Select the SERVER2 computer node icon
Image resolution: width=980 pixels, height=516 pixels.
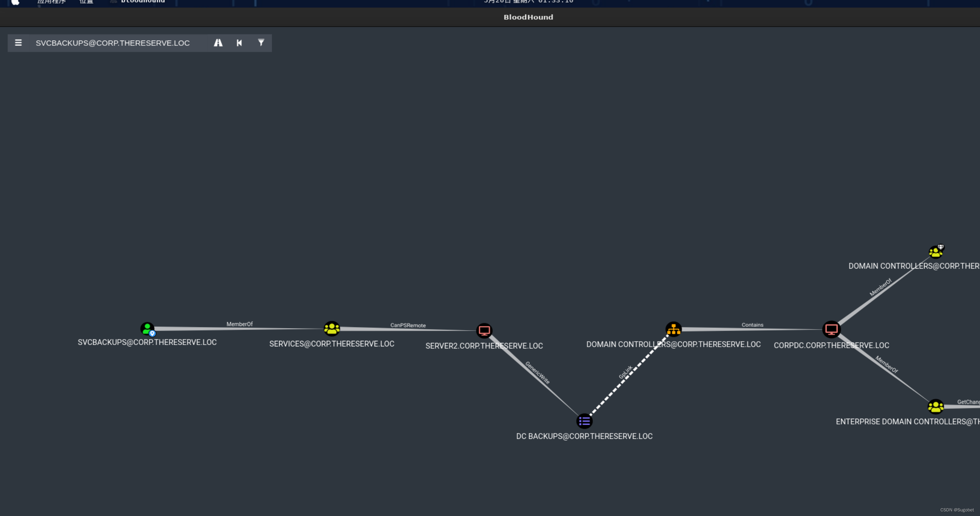tap(484, 331)
